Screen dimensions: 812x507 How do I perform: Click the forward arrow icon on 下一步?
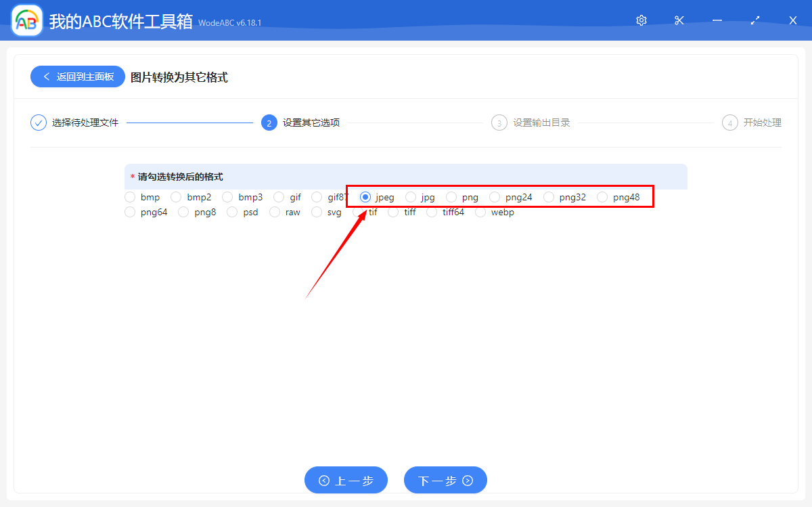(x=468, y=480)
